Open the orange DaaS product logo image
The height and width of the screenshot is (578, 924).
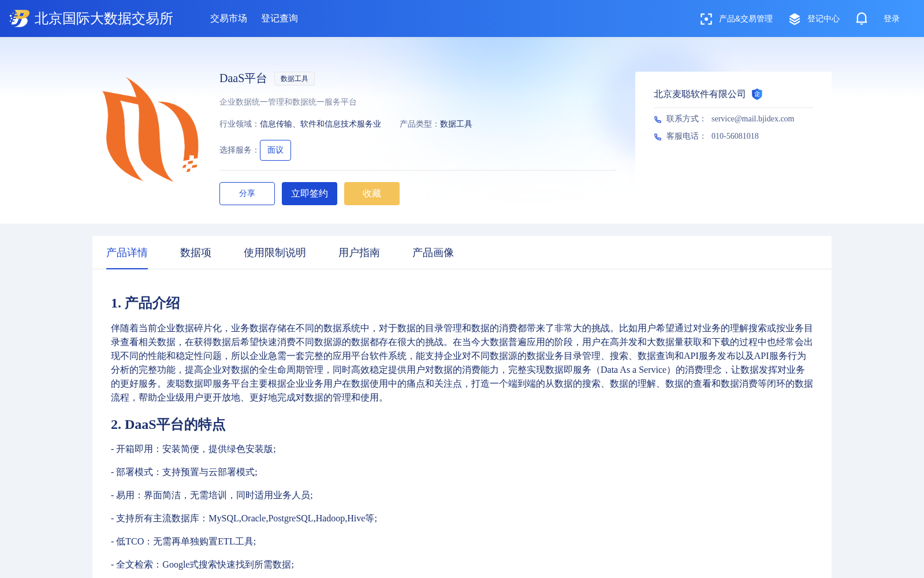[150, 129]
